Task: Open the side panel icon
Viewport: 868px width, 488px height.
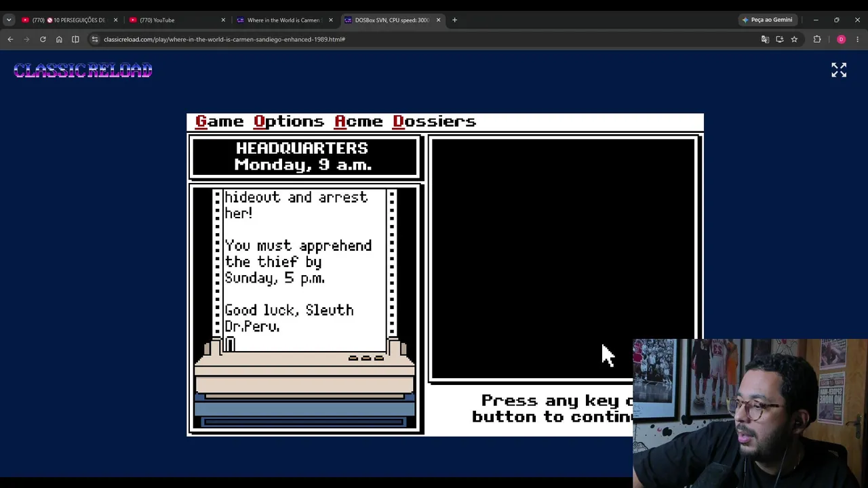Action: 75,39
